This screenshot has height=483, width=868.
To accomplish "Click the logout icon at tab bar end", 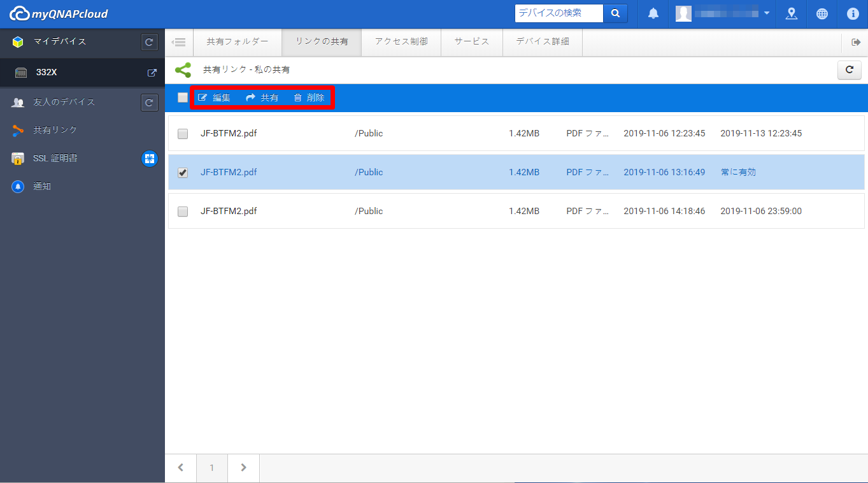I will point(855,42).
